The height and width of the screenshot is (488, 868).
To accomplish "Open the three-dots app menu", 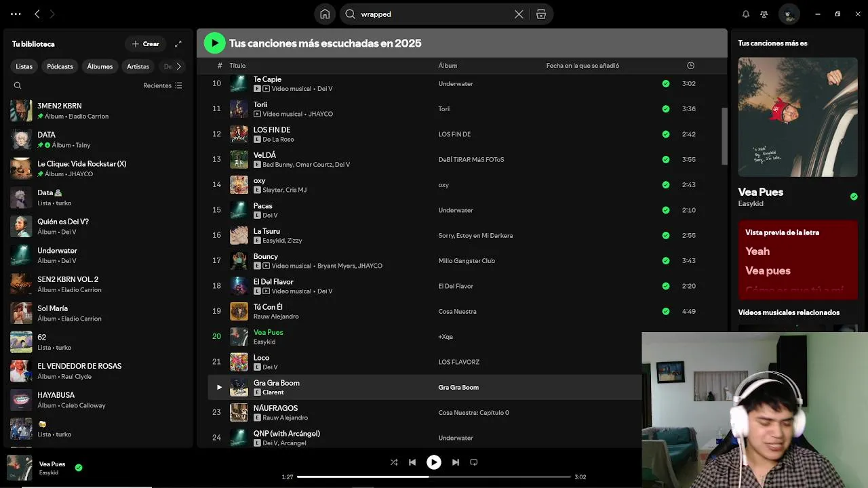I will coord(16,14).
